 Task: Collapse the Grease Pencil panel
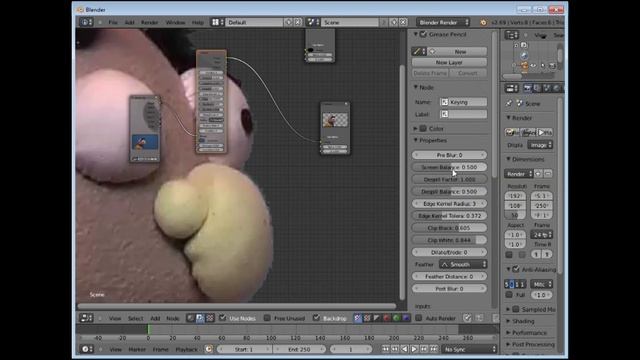click(x=416, y=34)
